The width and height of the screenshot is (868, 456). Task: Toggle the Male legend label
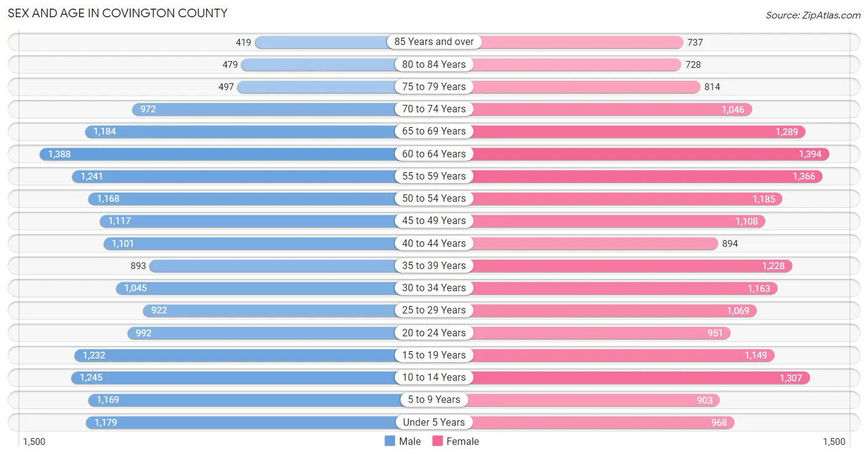(x=410, y=441)
